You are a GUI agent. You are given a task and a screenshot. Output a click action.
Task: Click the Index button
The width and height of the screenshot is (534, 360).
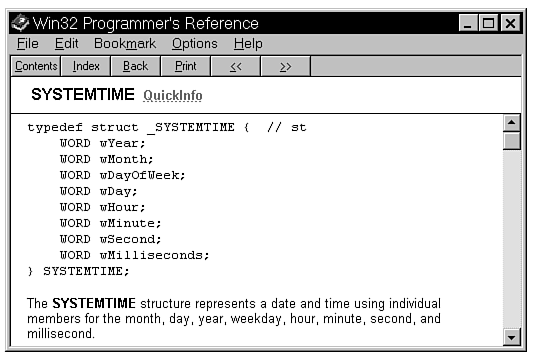point(86,66)
